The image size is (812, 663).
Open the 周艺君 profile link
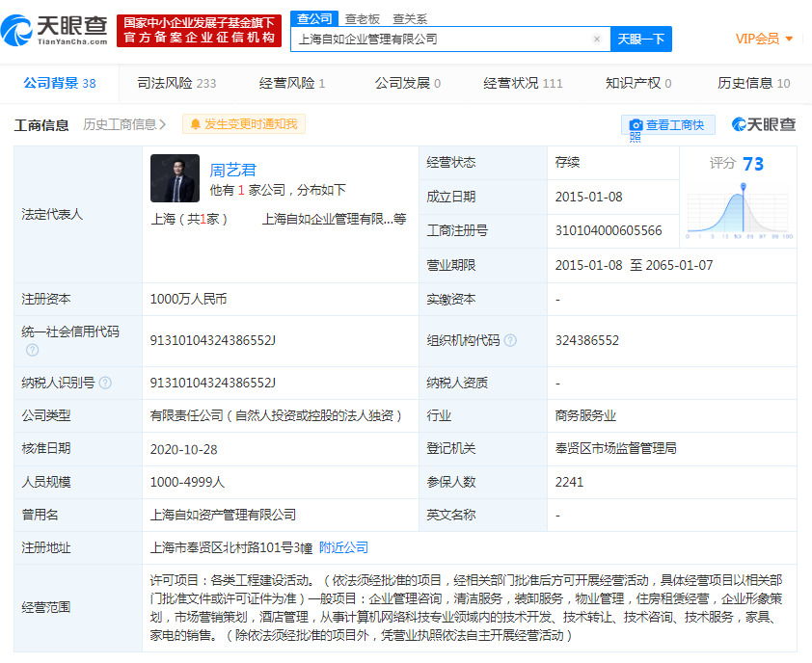232,170
